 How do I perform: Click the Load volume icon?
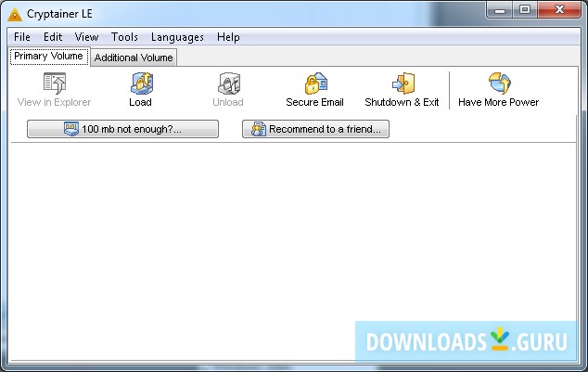coord(141,83)
